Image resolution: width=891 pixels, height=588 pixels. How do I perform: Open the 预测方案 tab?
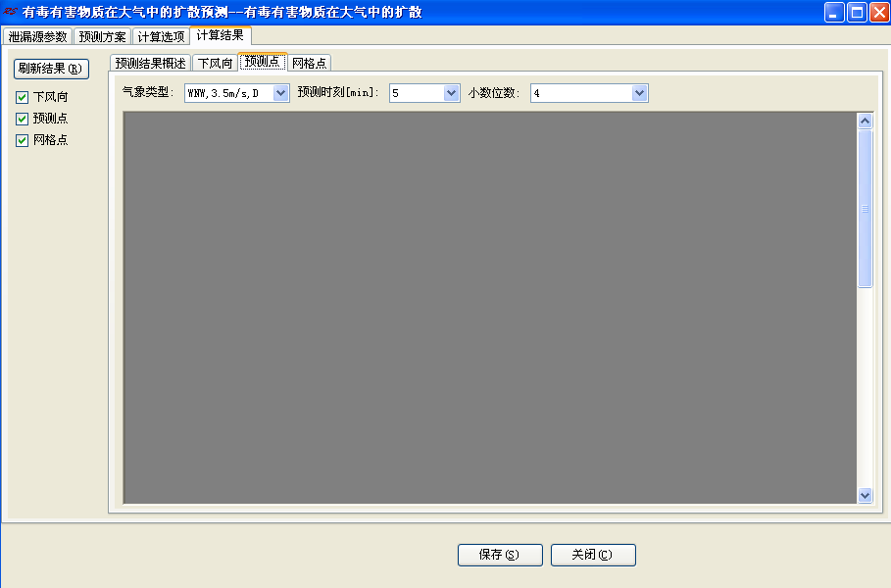102,36
